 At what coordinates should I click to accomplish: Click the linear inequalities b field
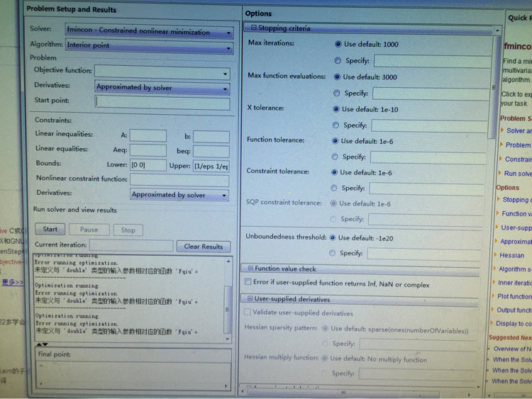[x=211, y=137]
